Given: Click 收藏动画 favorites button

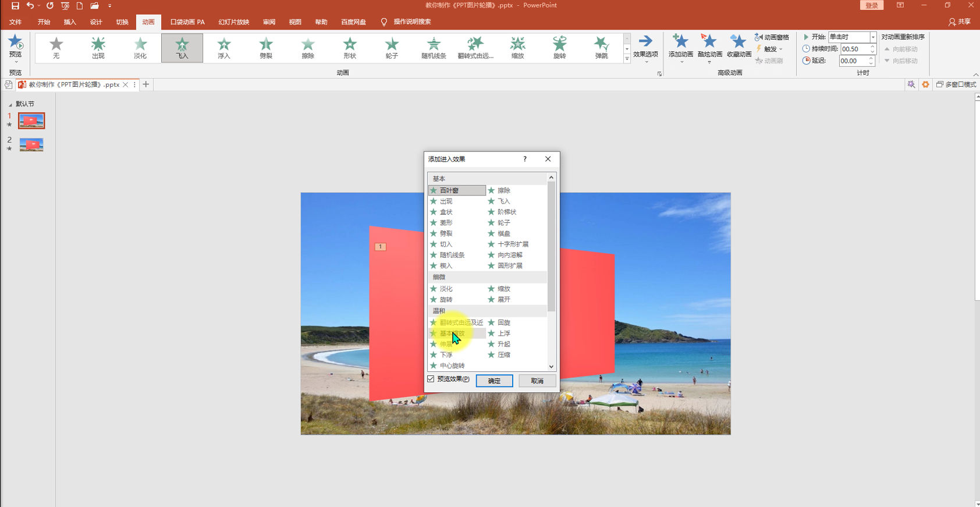Looking at the screenshot, I should point(738,47).
